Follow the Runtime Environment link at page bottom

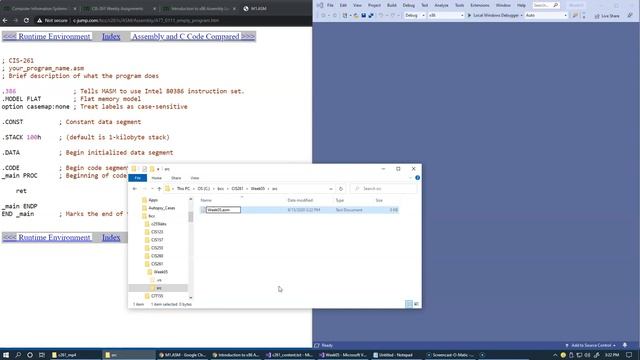[54, 237]
